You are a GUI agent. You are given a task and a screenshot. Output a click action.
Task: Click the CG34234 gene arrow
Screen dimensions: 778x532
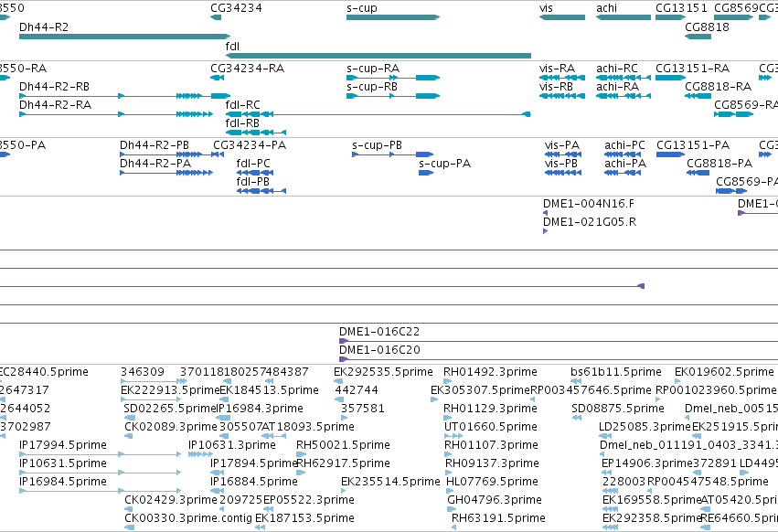(216, 17)
